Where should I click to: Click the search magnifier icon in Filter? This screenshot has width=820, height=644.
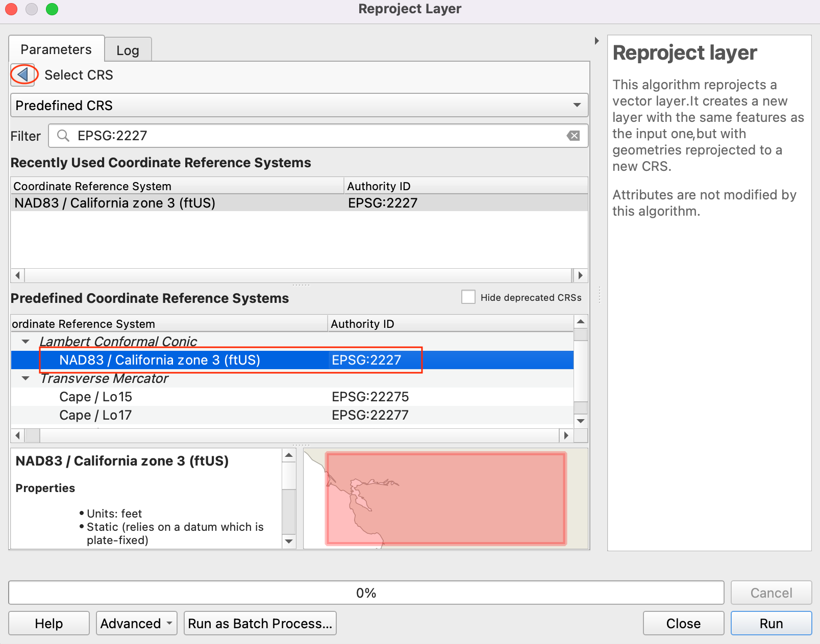[63, 136]
